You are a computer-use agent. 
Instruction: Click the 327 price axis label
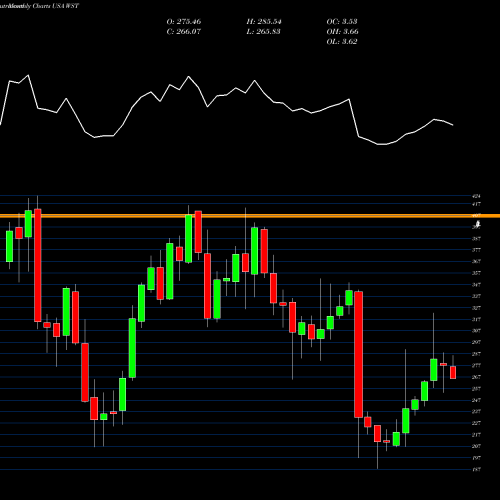tap(476, 308)
